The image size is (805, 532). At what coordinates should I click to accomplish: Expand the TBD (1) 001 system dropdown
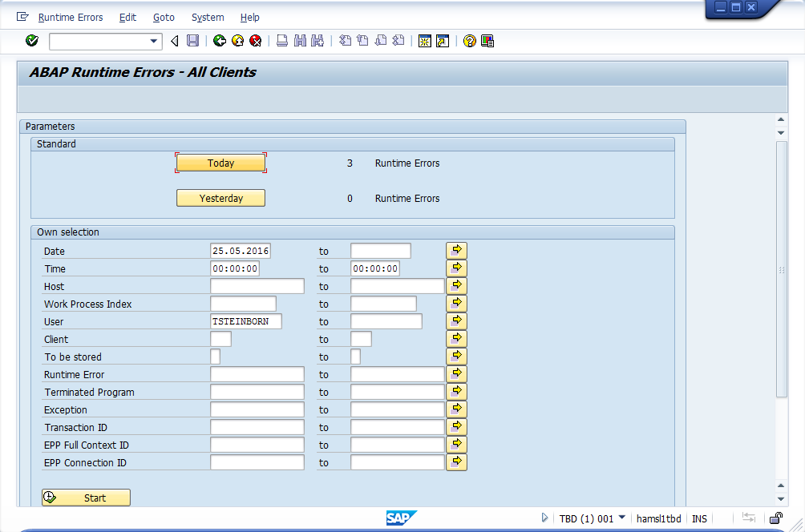[622, 518]
